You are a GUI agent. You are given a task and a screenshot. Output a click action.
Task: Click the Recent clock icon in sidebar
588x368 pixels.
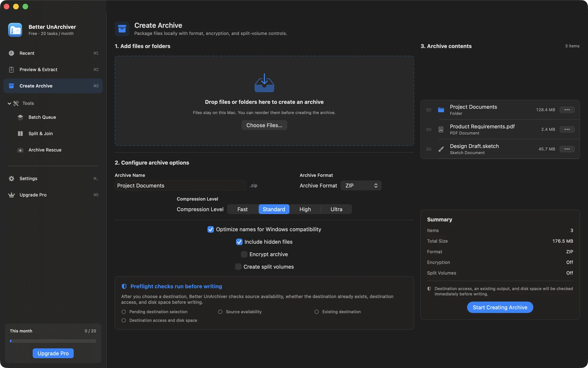(x=11, y=53)
